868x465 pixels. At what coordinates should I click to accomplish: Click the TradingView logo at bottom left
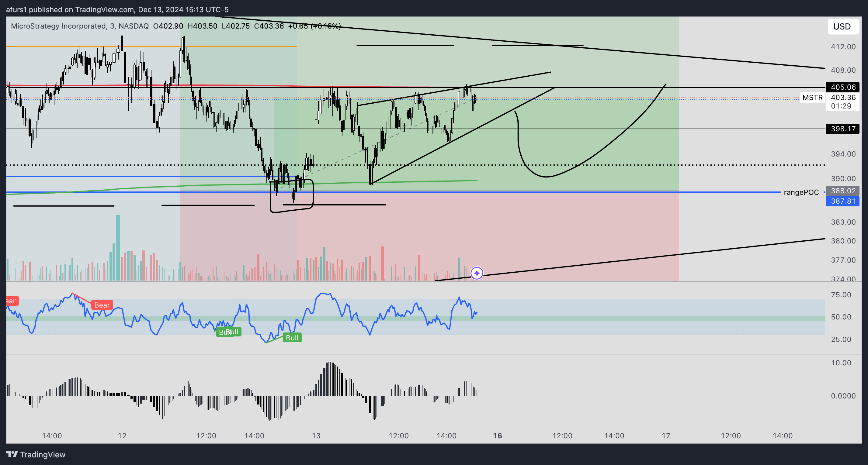tap(36, 454)
